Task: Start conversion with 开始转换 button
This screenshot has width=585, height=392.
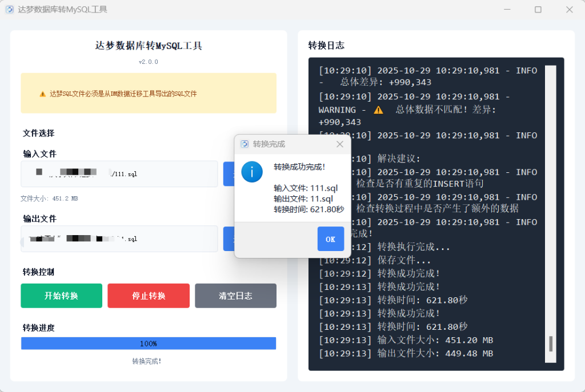Action: 62,296
